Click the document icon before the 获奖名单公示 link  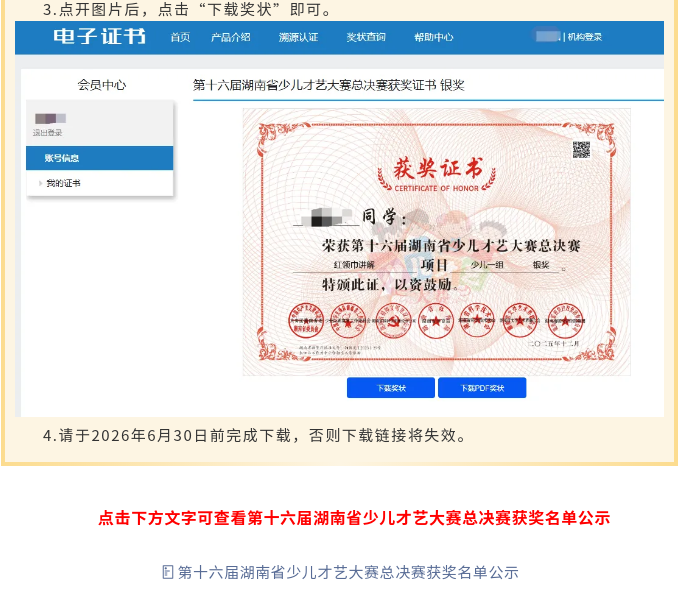pos(168,572)
